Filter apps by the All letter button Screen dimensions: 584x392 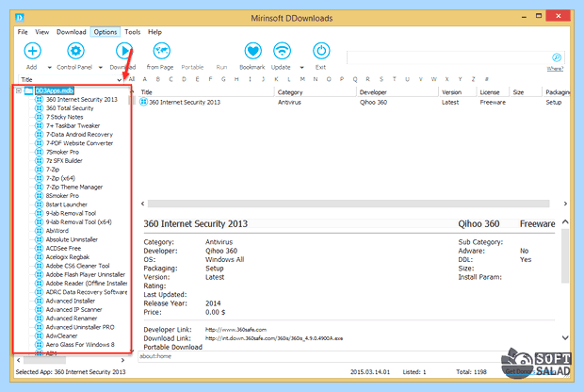tap(132, 79)
